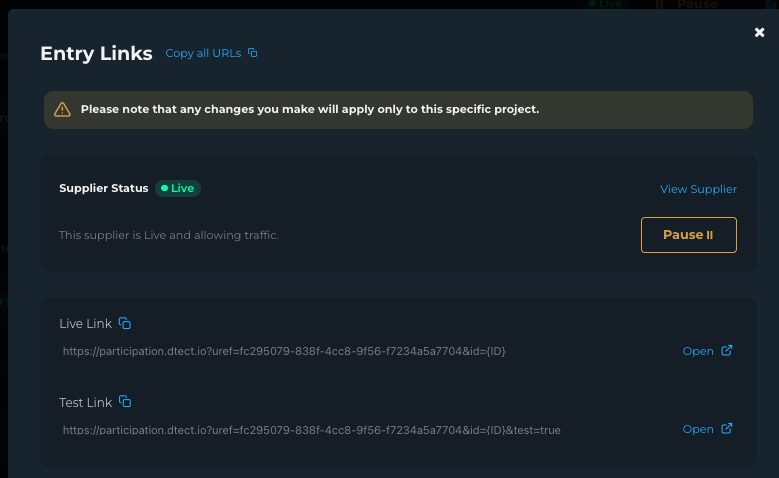Click the Test Link URL text

click(x=311, y=429)
